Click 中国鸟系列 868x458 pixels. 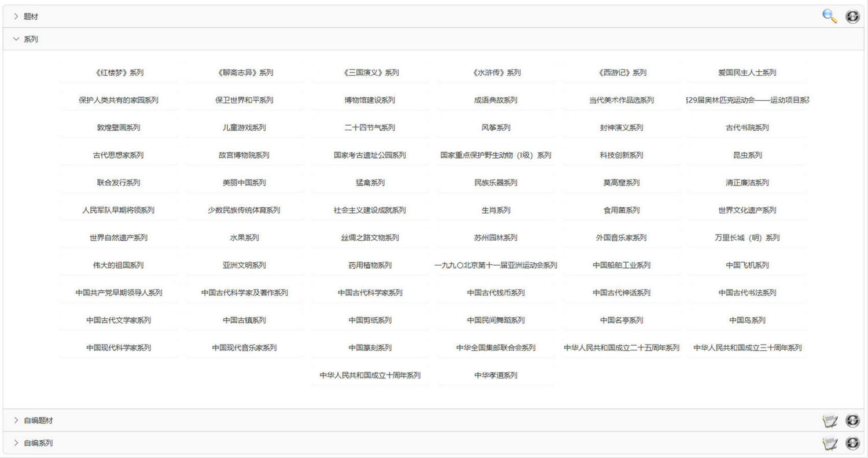pyautogui.click(x=747, y=320)
